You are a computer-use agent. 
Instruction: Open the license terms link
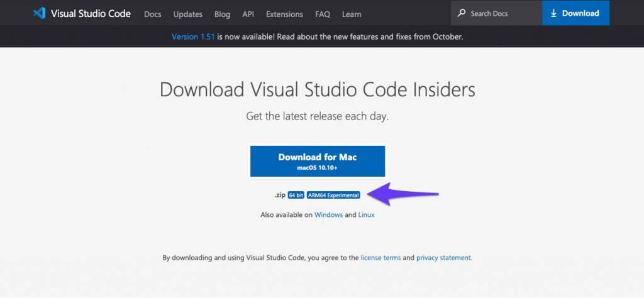point(380,258)
